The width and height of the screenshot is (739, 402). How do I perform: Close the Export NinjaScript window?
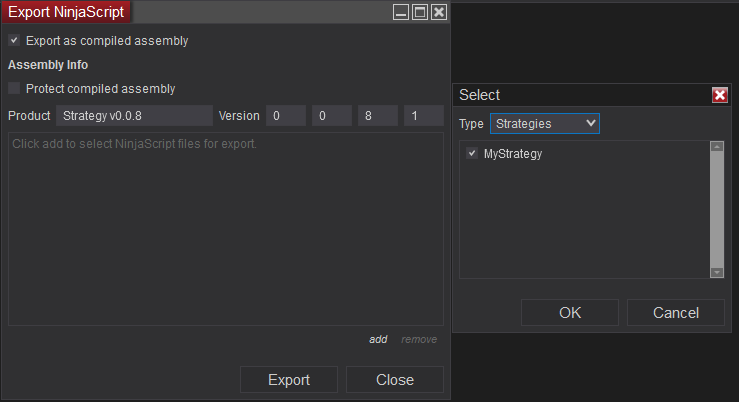click(x=438, y=12)
